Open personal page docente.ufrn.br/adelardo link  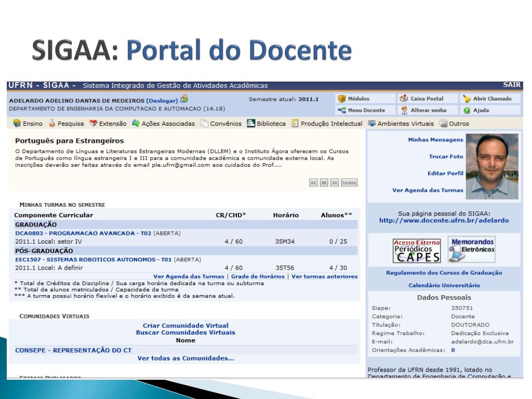[x=444, y=220]
